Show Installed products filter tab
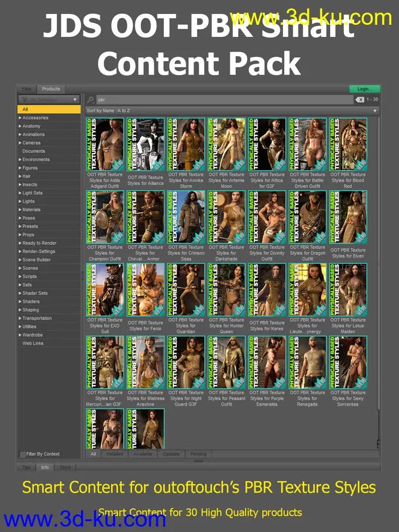Image resolution: width=399 pixels, height=532 pixels. (115, 454)
